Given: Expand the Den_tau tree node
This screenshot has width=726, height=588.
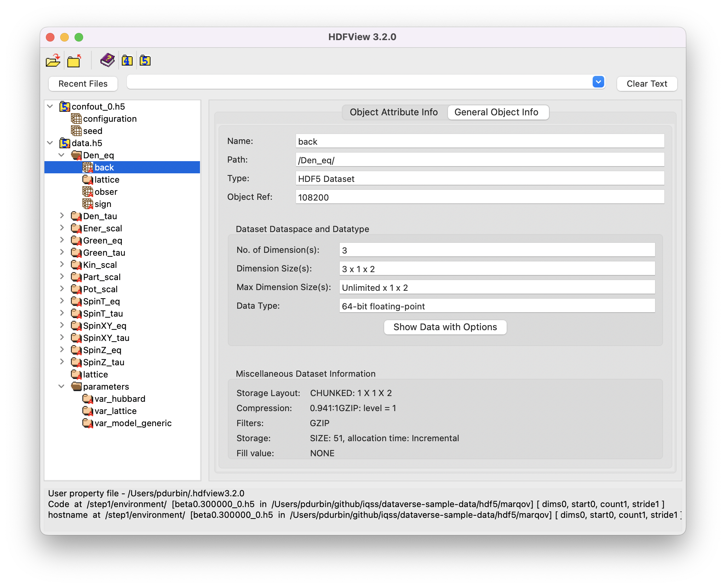Looking at the screenshot, I should (x=63, y=215).
